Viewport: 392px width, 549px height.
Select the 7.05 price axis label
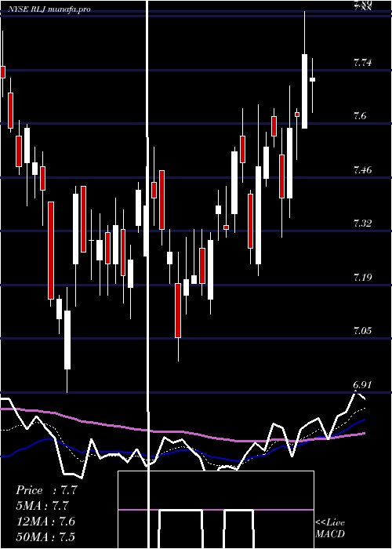tap(362, 330)
